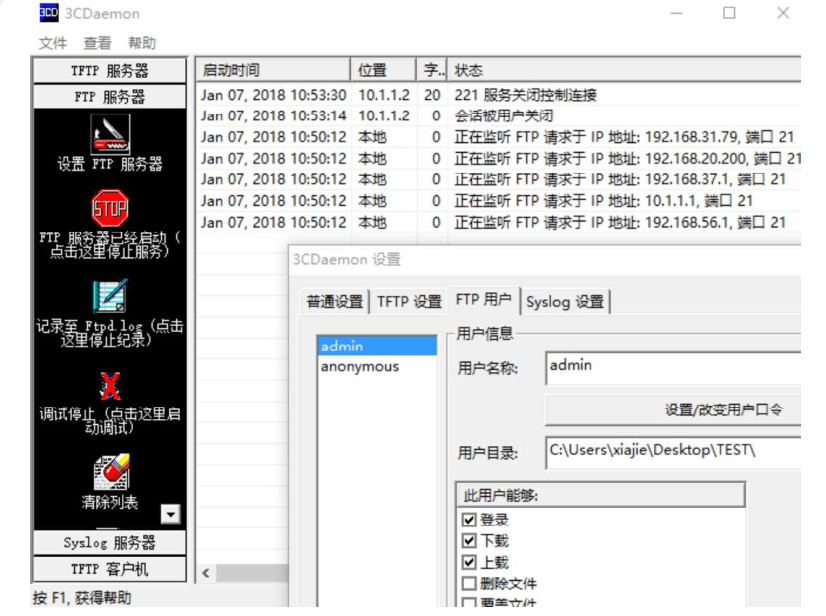
Task: Click the red STOP sign icon
Action: [x=110, y=208]
